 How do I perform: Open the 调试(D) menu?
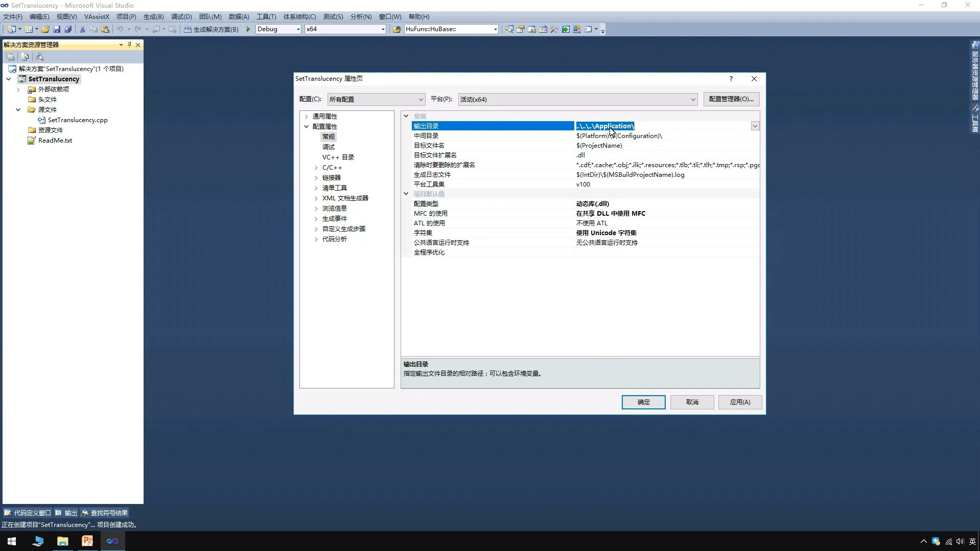tap(181, 16)
